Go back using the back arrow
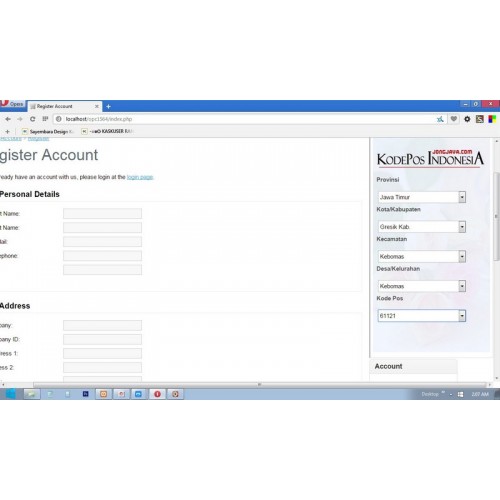The height and width of the screenshot is (500, 500). coord(8,119)
